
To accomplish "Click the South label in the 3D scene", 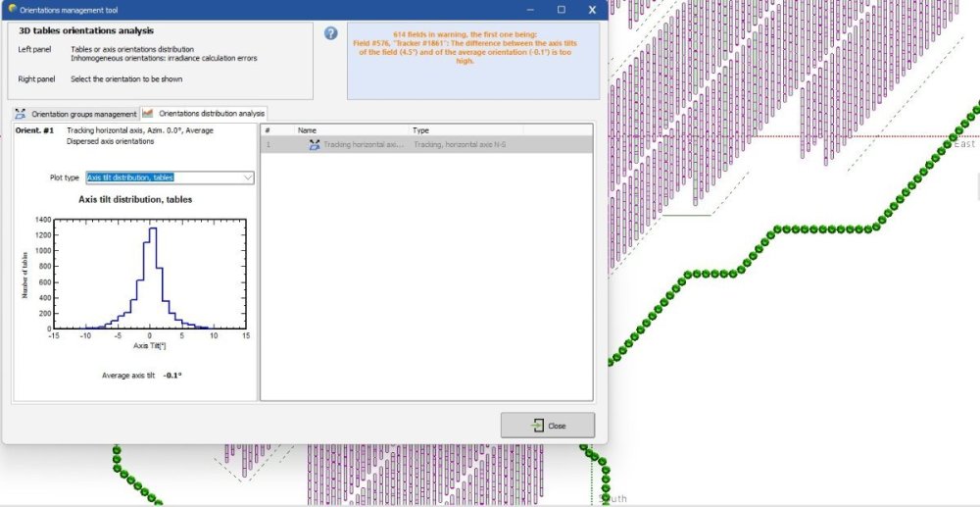I will pos(613,499).
